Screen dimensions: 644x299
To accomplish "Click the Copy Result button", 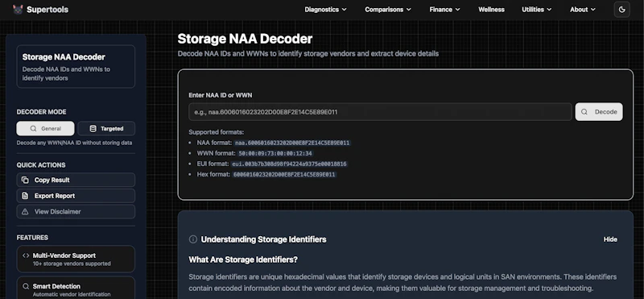I will (76, 181).
